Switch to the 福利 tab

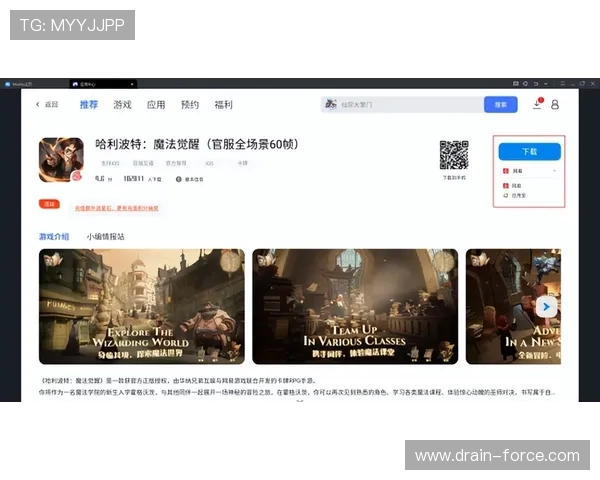223,104
